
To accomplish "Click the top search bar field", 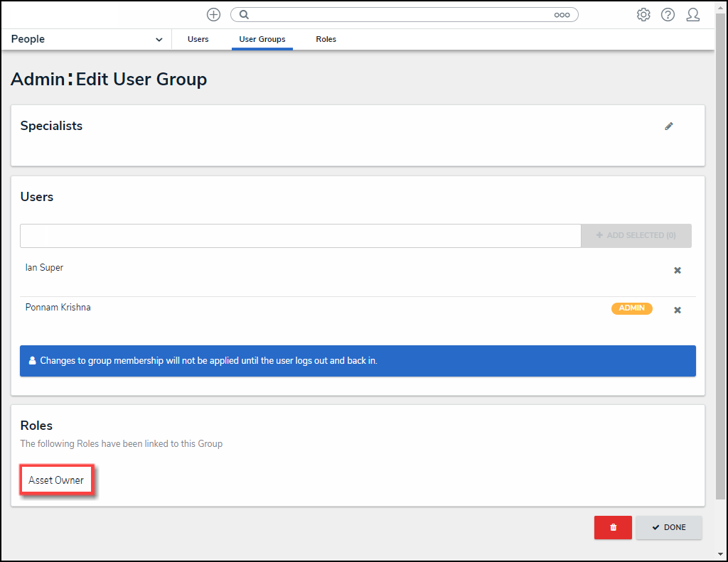I will [x=398, y=15].
